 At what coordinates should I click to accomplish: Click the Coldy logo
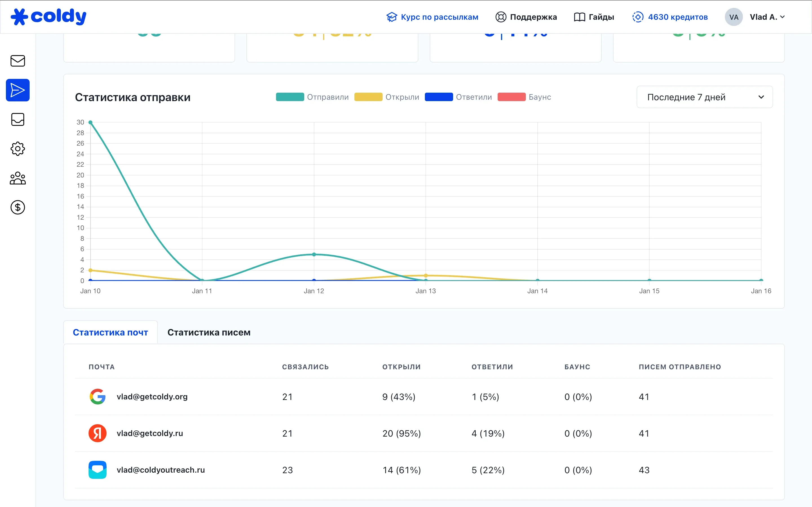click(49, 17)
